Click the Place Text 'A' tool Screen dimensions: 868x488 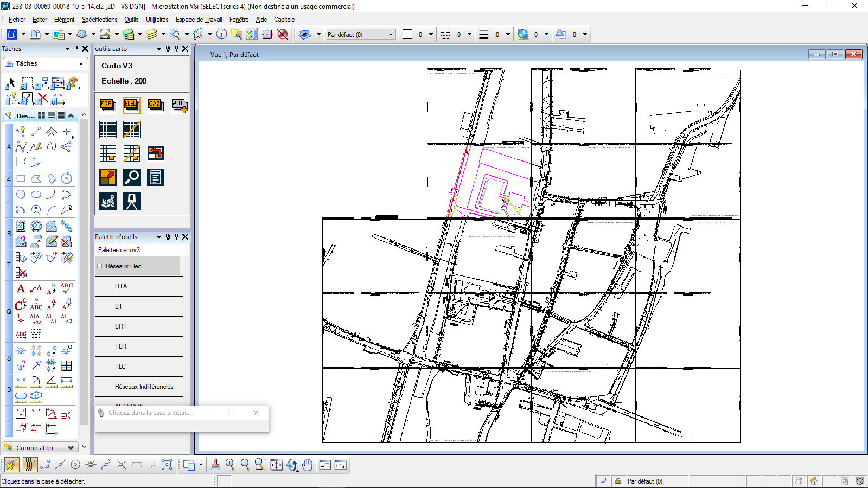pos(21,288)
